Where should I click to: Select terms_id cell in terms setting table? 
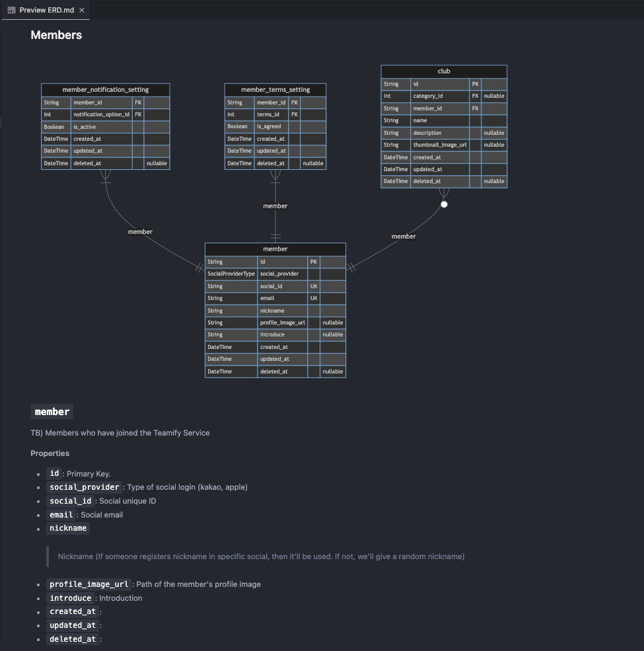(x=271, y=114)
